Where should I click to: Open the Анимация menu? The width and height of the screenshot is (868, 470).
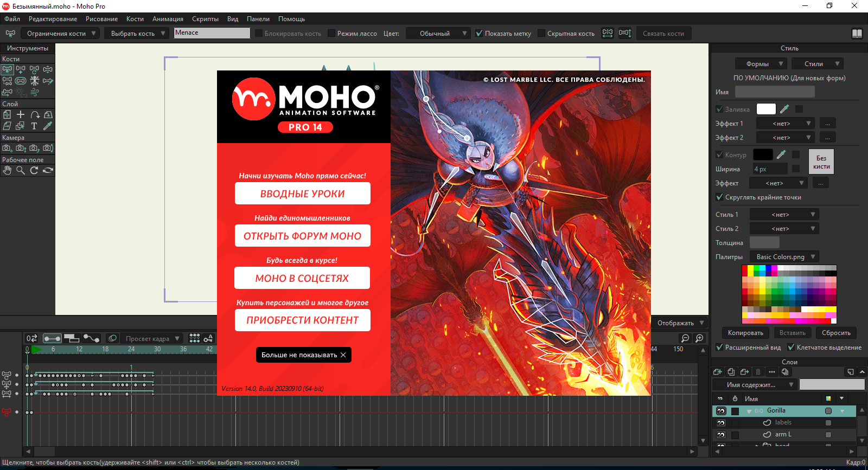tap(168, 18)
